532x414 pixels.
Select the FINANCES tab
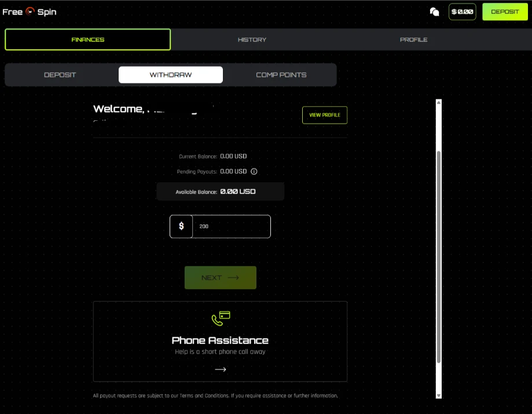point(87,39)
